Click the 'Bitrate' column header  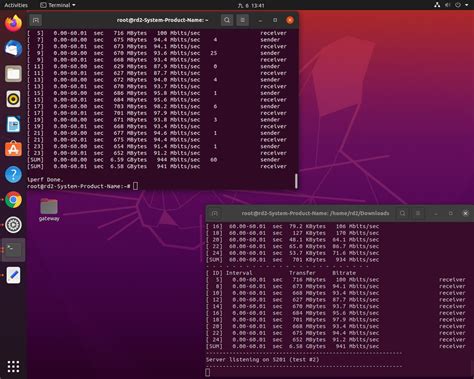344,273
